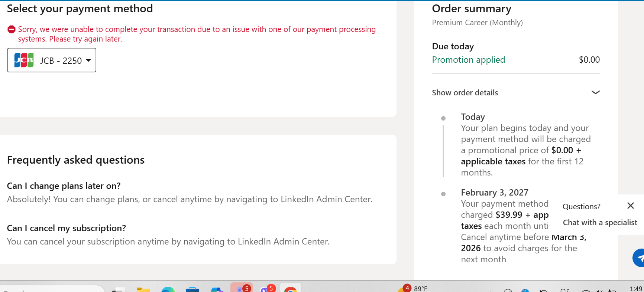Open the JCB - 2250 payment method dropdown
The height and width of the screenshot is (292, 644).
(x=52, y=60)
